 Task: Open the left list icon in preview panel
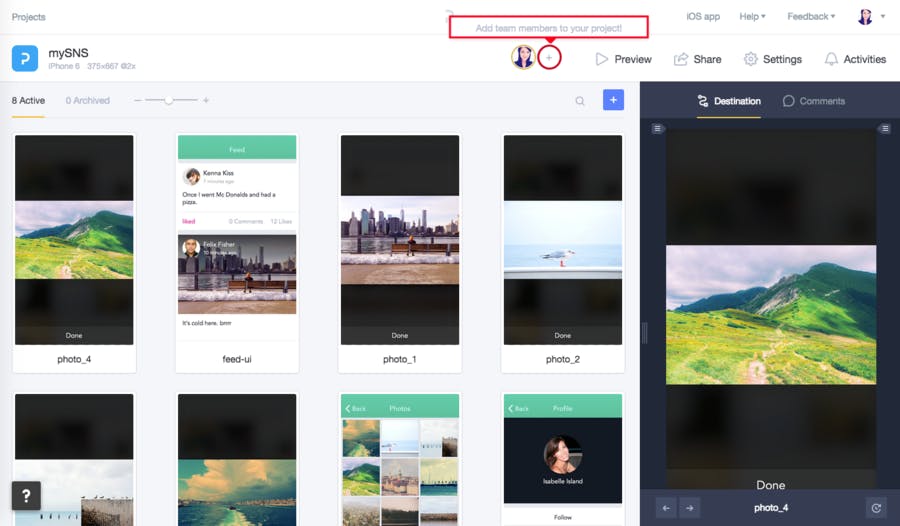(657, 129)
